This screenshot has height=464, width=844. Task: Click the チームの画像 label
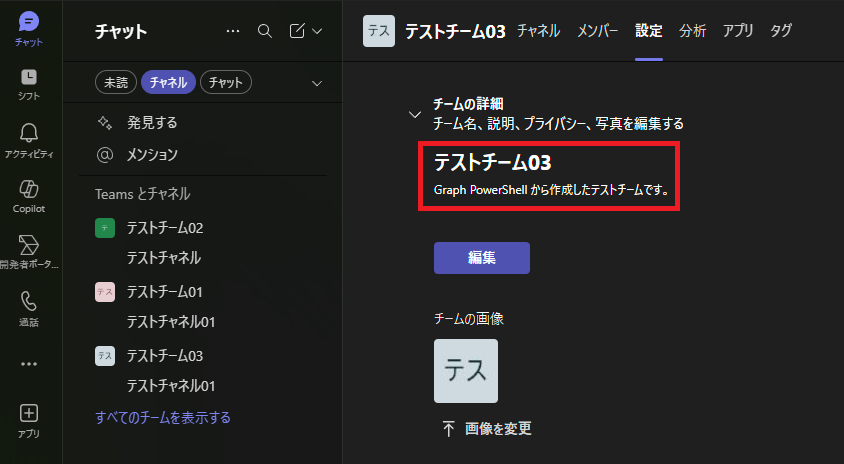(x=469, y=319)
